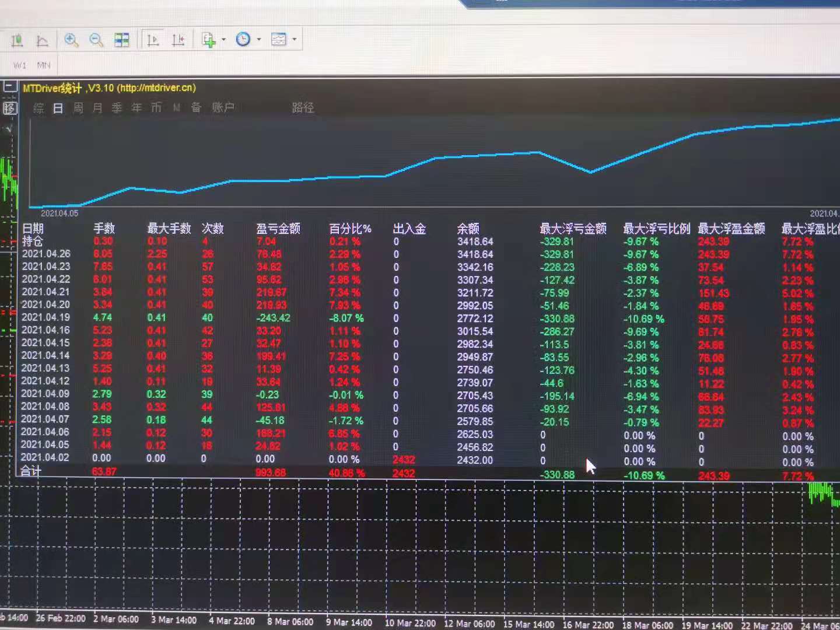Open the MTDriver统计 title link

click(x=109, y=88)
